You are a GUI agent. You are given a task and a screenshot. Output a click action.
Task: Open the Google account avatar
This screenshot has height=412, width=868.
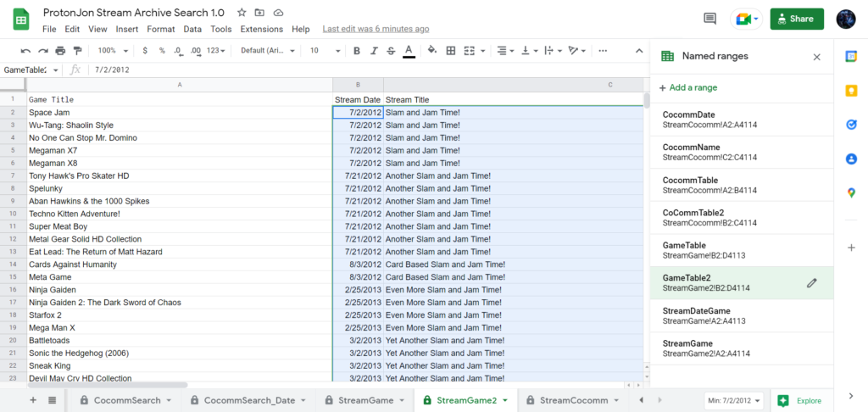[x=846, y=19]
